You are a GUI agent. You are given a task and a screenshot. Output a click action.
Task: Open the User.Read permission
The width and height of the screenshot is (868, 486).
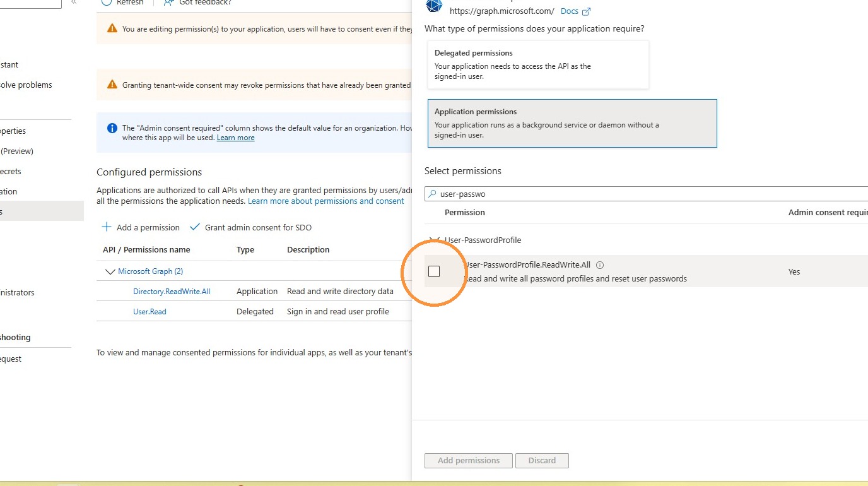pos(150,311)
